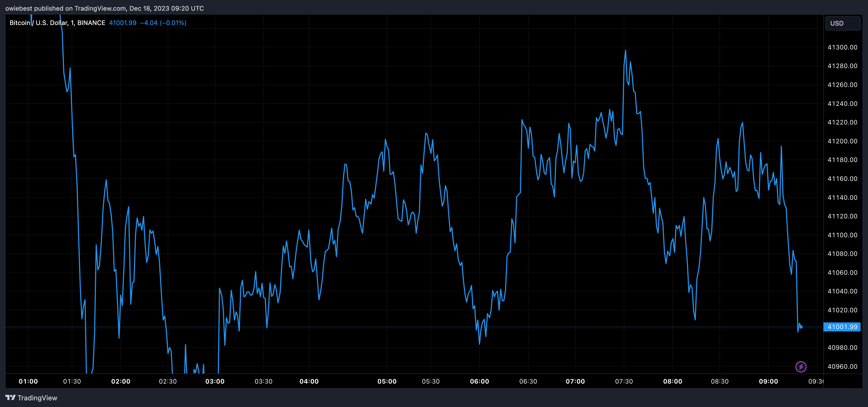
Task: Click the 02:00 time axis label
Action: click(121, 381)
